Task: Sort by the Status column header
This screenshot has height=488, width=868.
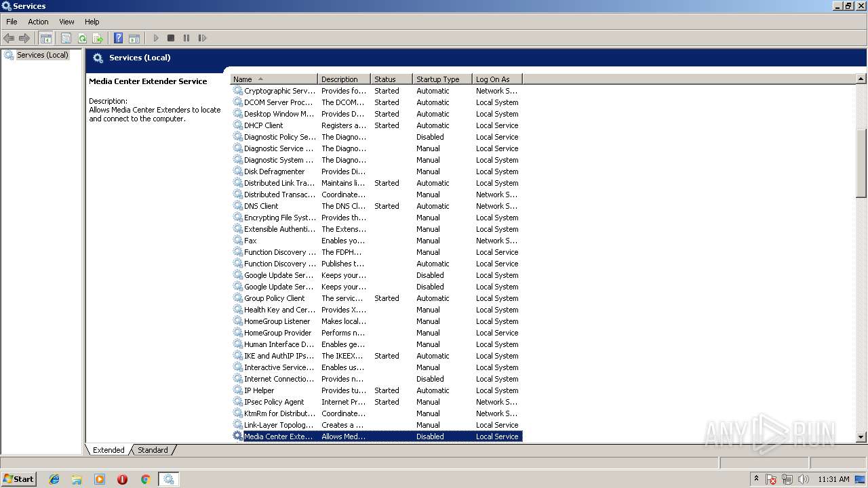Action: pyautogui.click(x=391, y=79)
